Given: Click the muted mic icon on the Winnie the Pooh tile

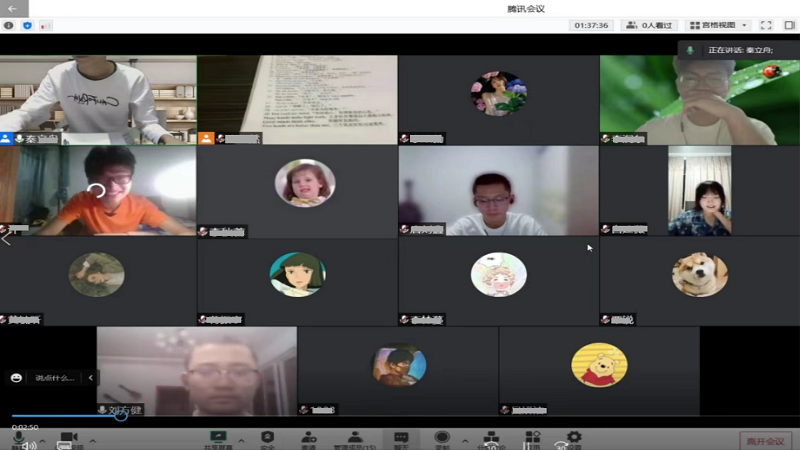Looking at the screenshot, I should click(x=505, y=410).
